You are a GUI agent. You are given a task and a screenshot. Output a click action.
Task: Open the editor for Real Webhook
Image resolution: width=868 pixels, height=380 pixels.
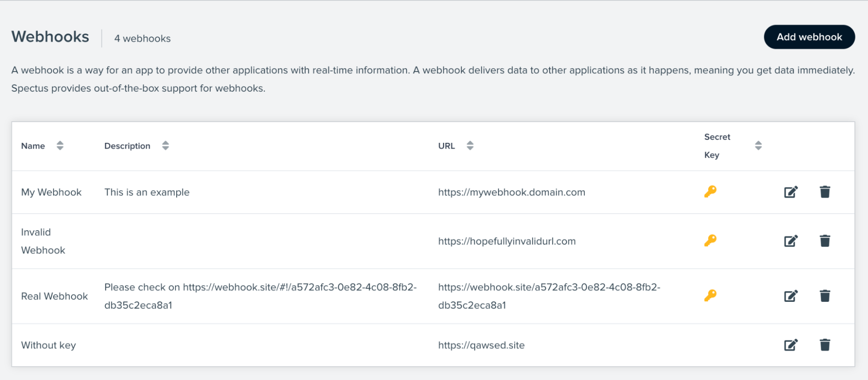pos(791,296)
